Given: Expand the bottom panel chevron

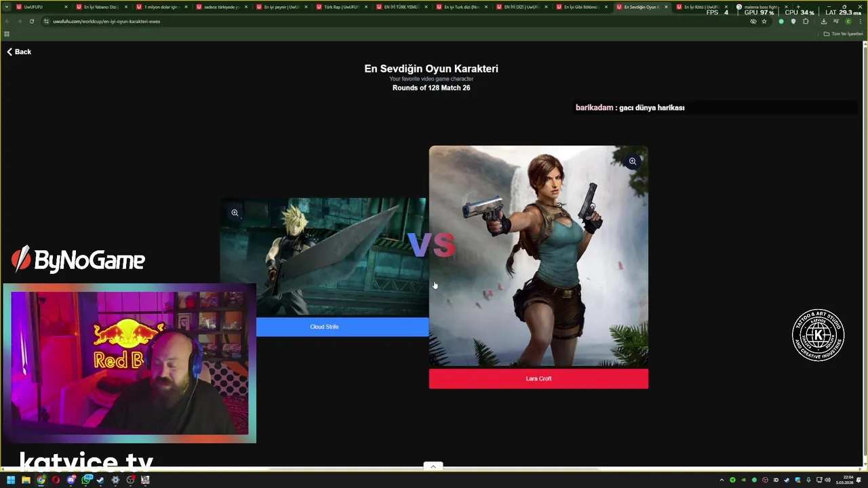Looking at the screenshot, I should [x=433, y=466].
